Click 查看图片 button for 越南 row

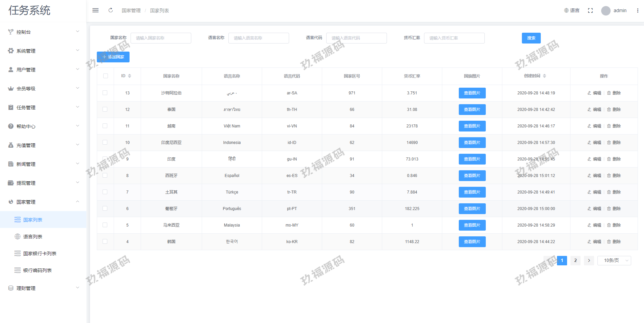[x=472, y=126]
